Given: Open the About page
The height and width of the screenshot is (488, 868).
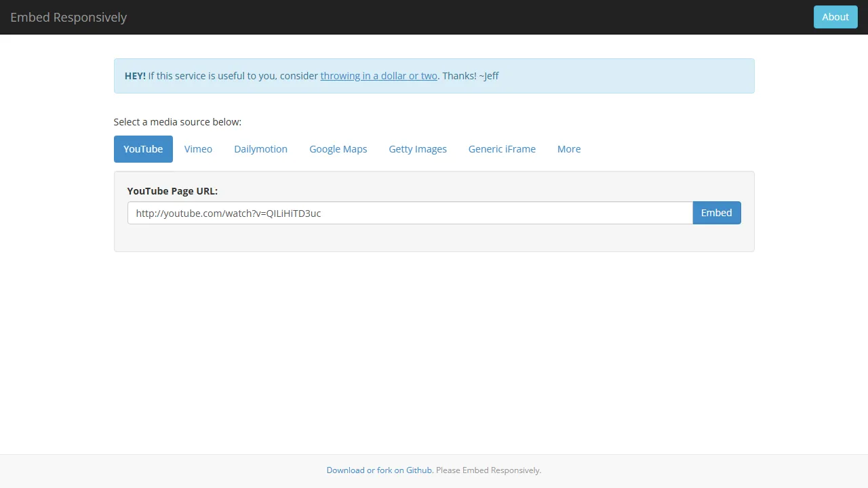Looking at the screenshot, I should coord(835,16).
